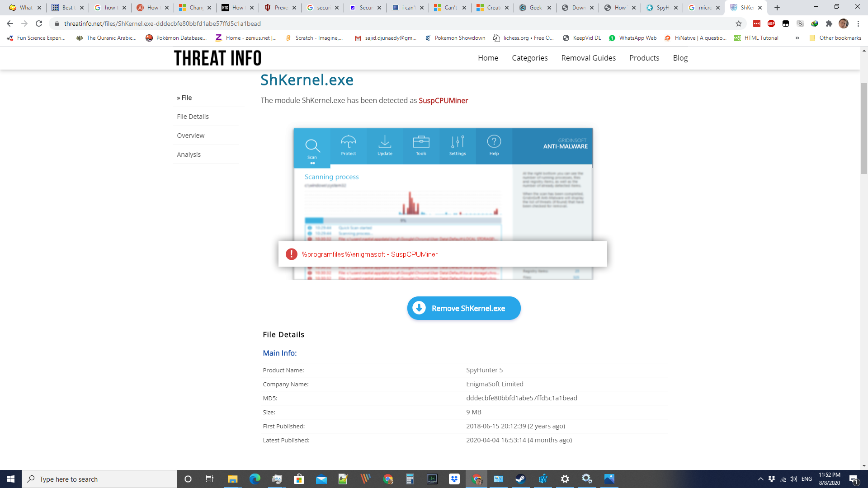The height and width of the screenshot is (488, 868).
Task: Launch Microsoft Edge from the taskbar
Action: coord(255,479)
